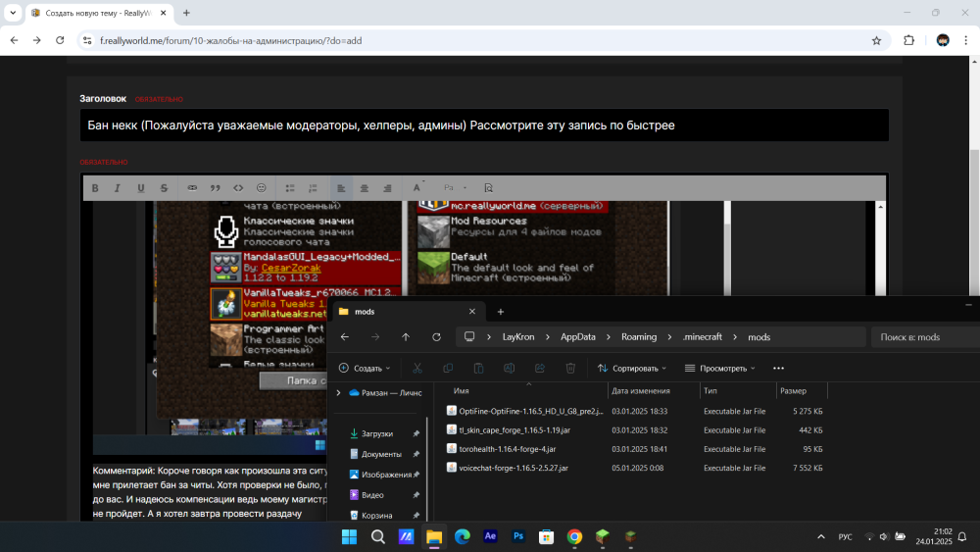
Task: Expand the chevron after Roaming in path
Action: (669, 337)
